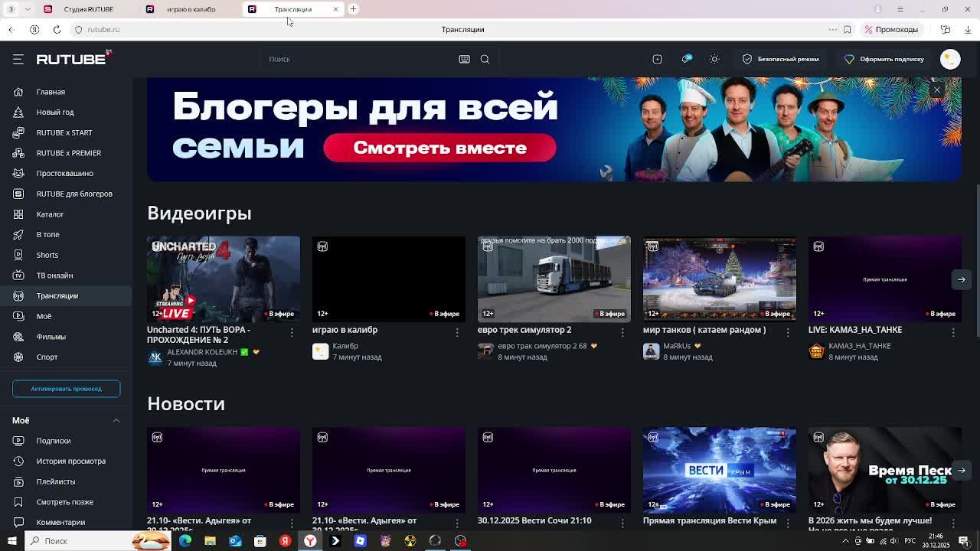Image resolution: width=980 pixels, height=551 pixels.
Task: Open Простокавашино section
Action: [66, 173]
